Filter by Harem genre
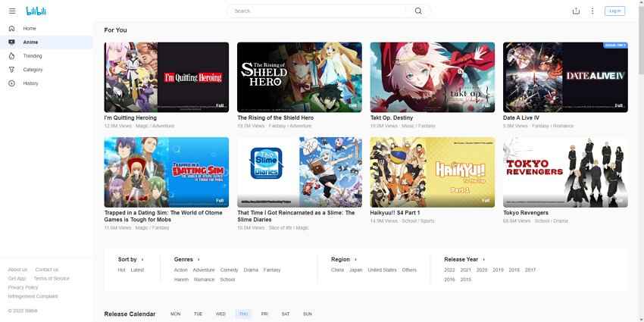This screenshot has height=322, width=644. [x=181, y=280]
